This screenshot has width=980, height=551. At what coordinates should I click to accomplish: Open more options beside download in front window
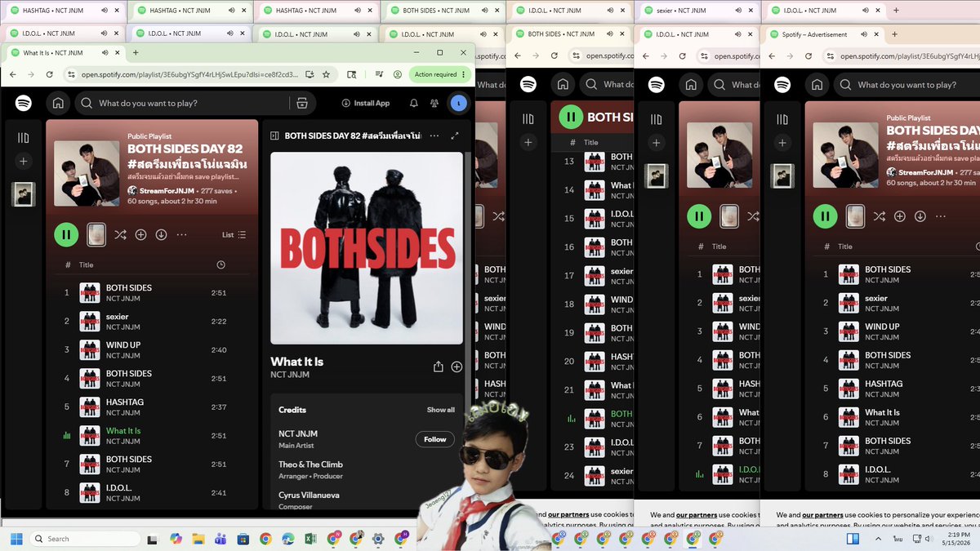(181, 234)
